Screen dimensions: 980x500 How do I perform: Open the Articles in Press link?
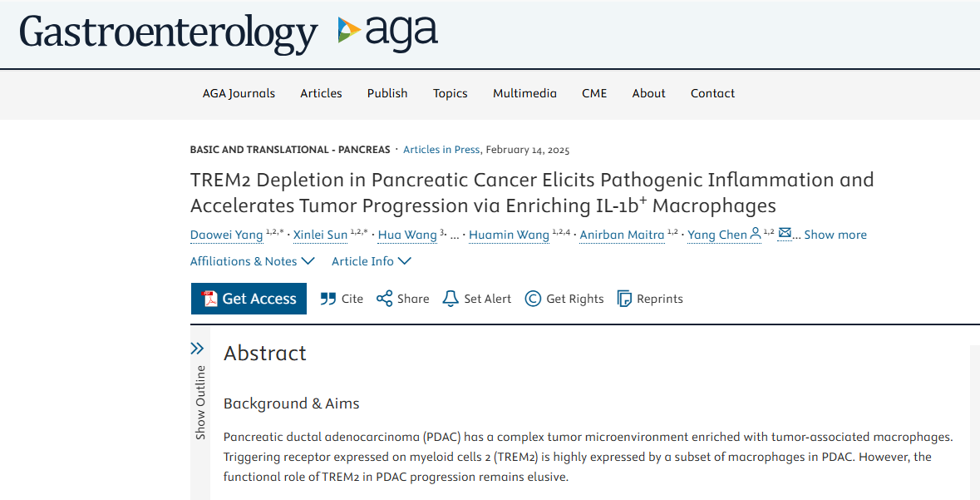click(x=441, y=150)
